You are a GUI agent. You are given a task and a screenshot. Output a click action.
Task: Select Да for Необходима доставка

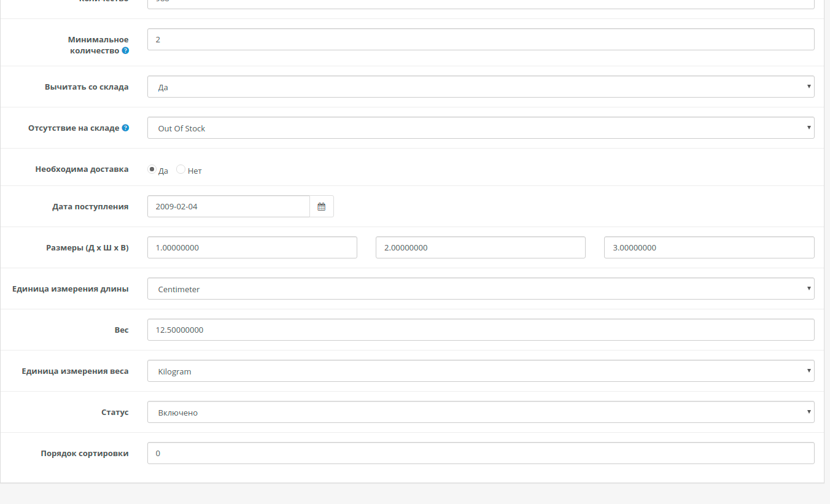[x=152, y=169]
